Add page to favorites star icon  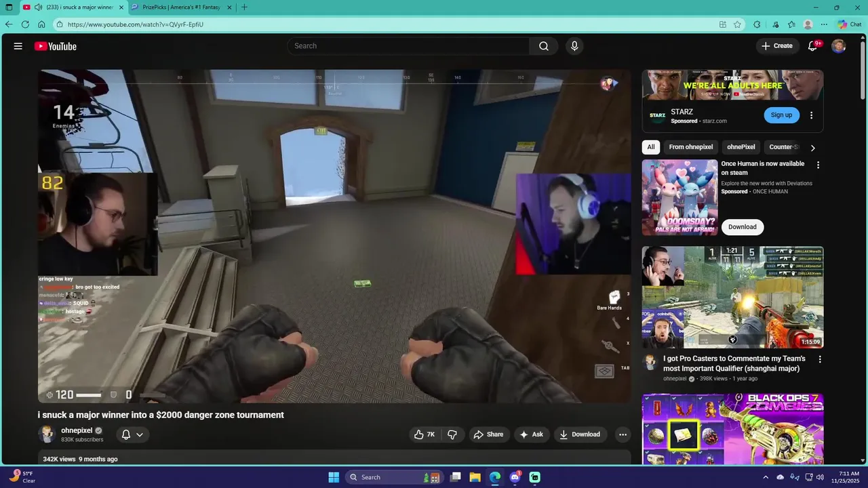point(737,24)
